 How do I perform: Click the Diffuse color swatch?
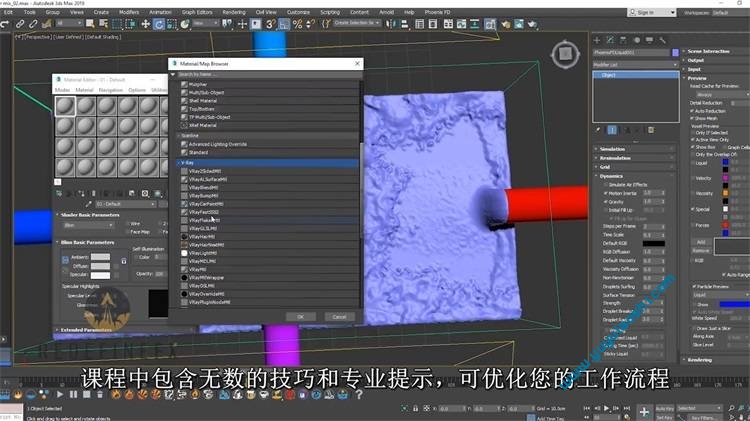click(100, 266)
